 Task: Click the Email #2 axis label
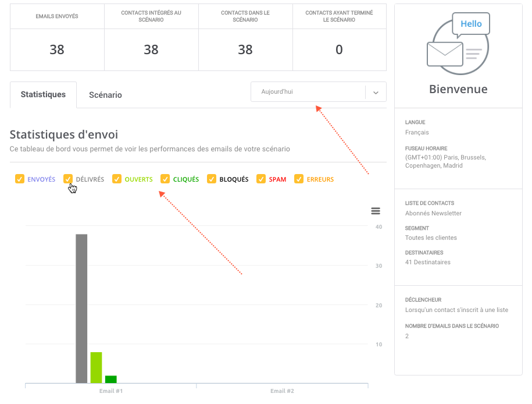click(x=282, y=391)
